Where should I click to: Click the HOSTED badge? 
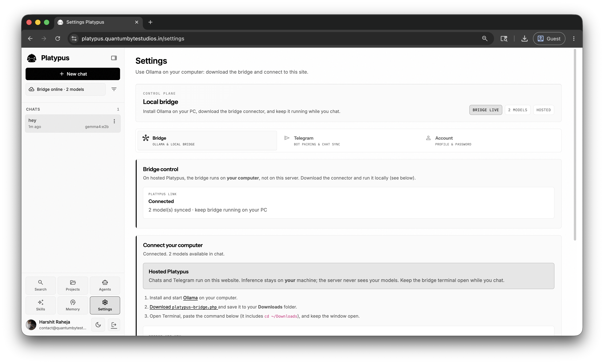click(x=543, y=110)
